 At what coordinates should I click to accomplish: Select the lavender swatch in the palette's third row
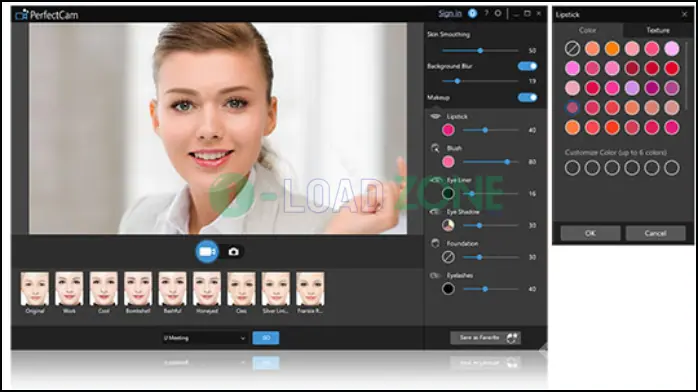[632, 88]
